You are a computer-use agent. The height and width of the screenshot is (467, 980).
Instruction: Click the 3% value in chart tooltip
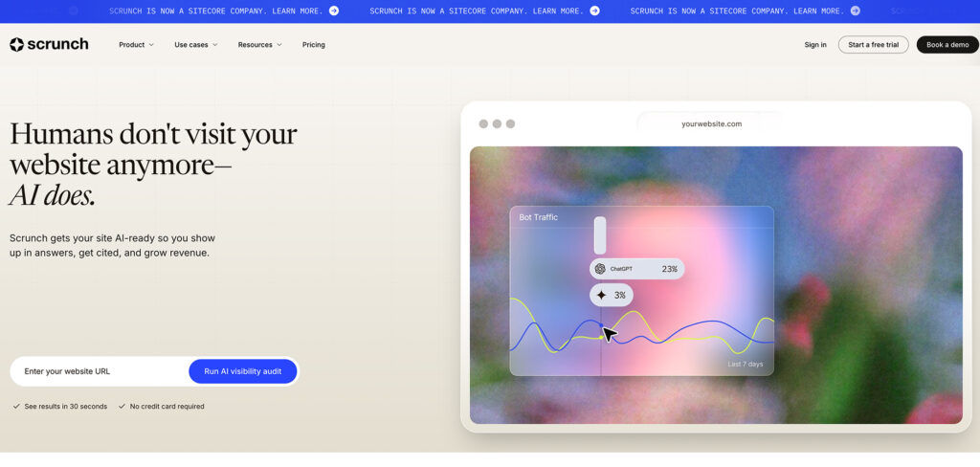pos(619,295)
